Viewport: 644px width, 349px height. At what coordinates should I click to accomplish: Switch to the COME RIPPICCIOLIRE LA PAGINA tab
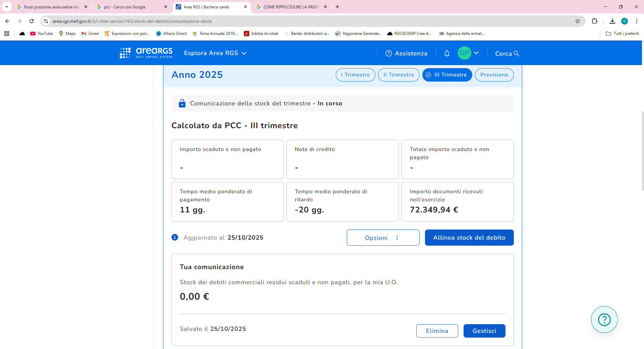[288, 7]
